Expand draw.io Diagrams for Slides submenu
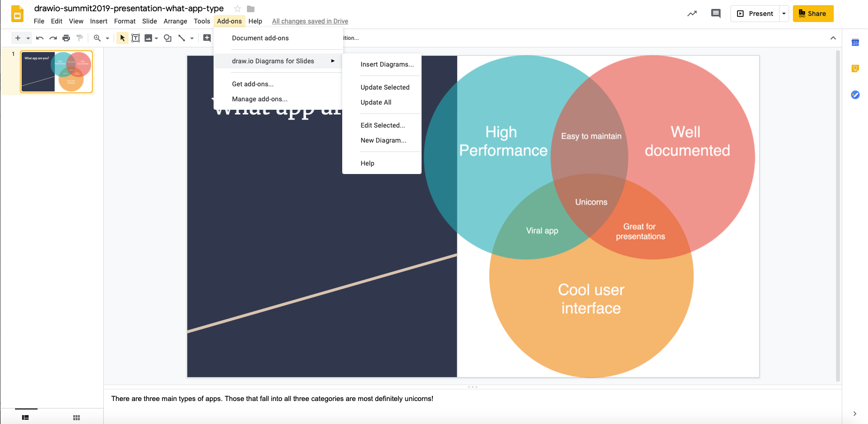The image size is (868, 424). (278, 61)
